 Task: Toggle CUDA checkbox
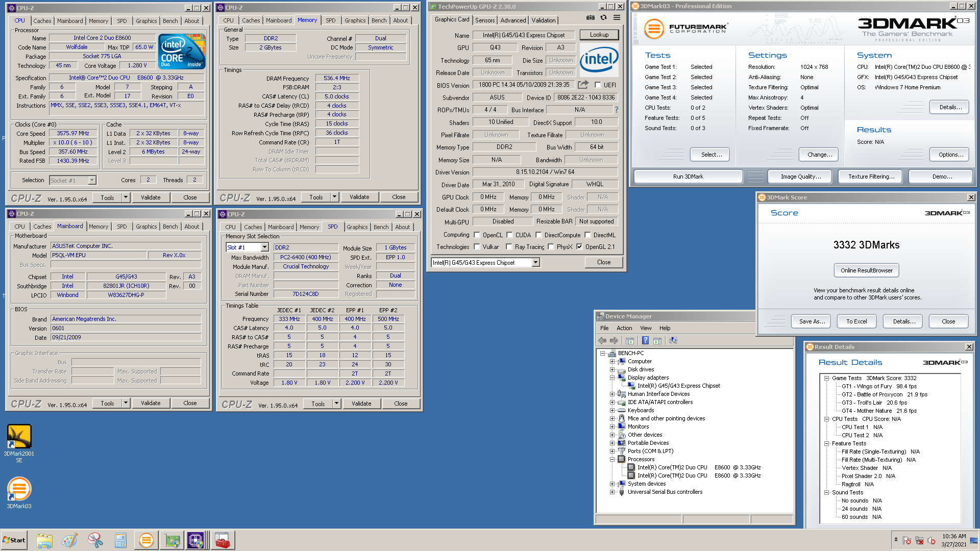[x=509, y=235]
